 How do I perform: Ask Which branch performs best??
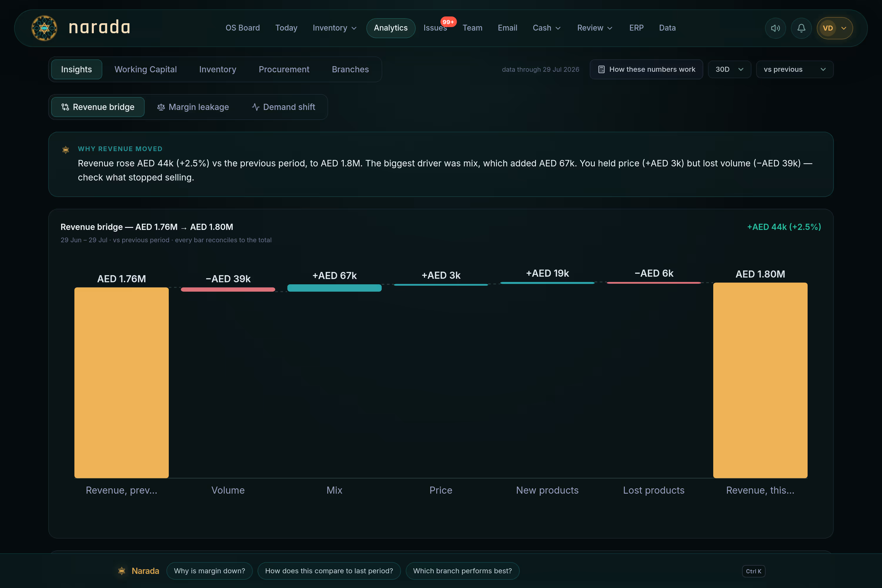[x=462, y=571]
